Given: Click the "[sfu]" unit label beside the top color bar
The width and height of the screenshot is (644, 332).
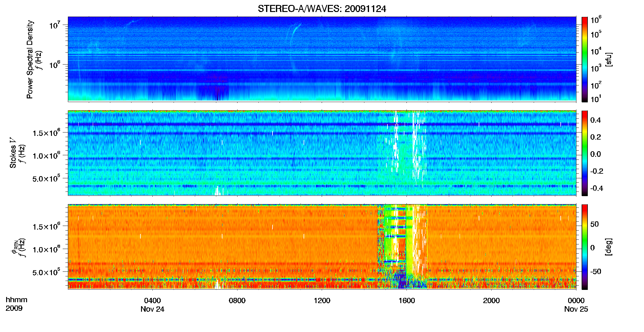Looking at the screenshot, I should pyautogui.click(x=609, y=59).
